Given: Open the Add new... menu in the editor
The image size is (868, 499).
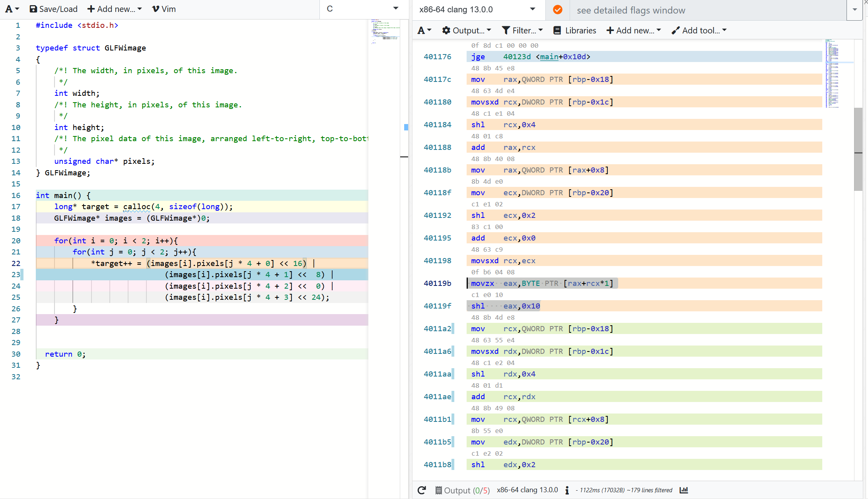Looking at the screenshot, I should (x=114, y=9).
